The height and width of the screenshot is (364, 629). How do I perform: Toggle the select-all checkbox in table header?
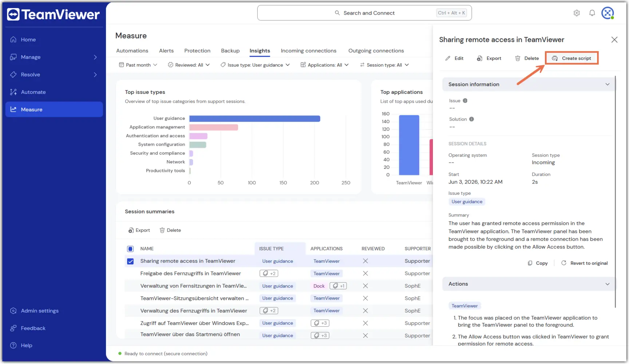coord(130,249)
